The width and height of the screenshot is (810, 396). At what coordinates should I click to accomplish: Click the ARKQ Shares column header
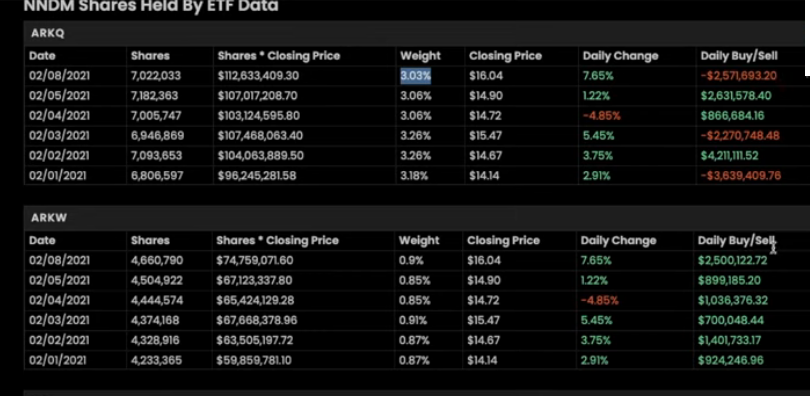(x=150, y=56)
